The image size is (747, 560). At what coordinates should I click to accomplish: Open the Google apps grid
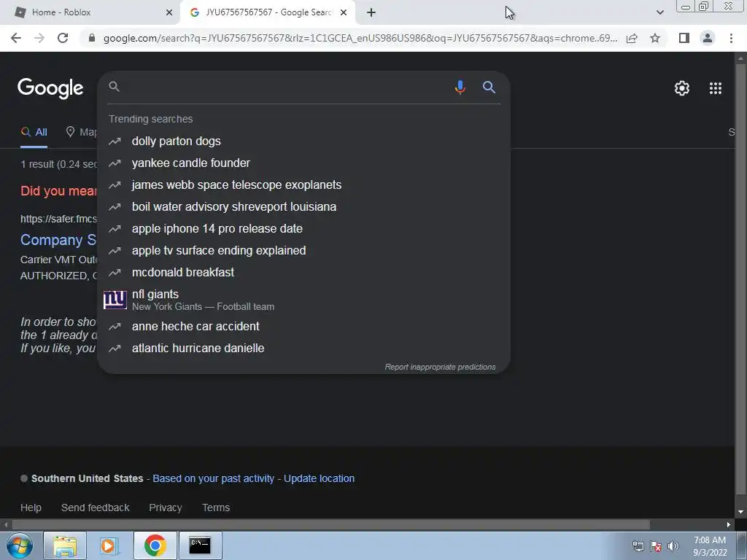point(715,88)
